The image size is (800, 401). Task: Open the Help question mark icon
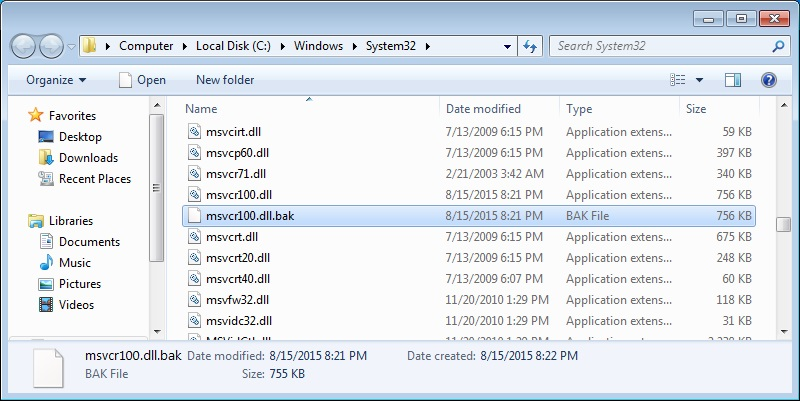(768, 80)
